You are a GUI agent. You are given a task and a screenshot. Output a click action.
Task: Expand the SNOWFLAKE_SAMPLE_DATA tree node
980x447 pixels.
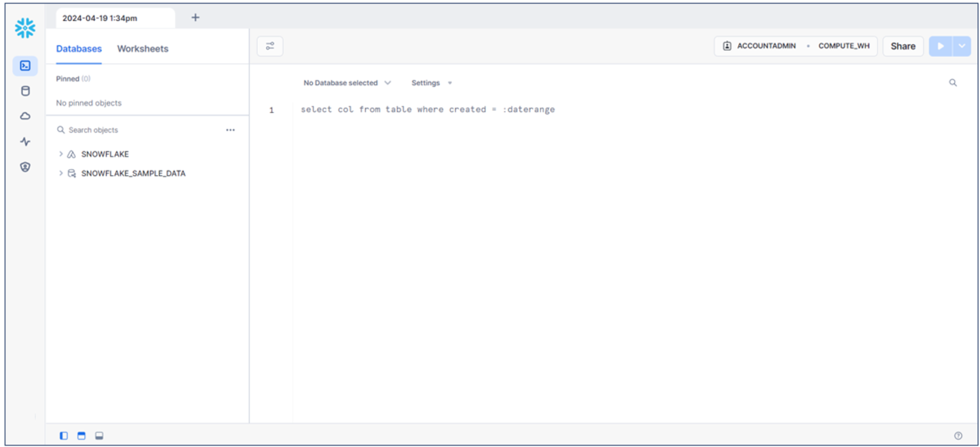click(x=61, y=173)
